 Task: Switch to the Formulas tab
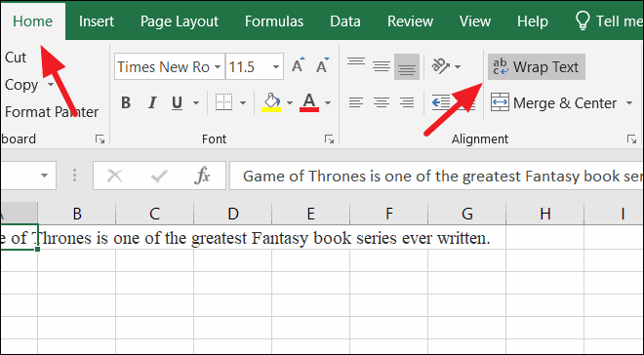point(274,21)
